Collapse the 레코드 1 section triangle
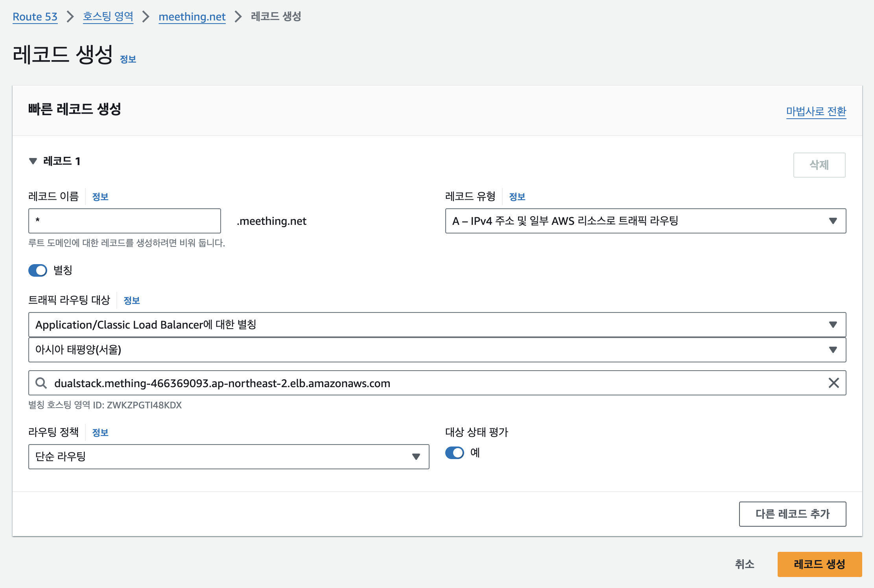Image resolution: width=874 pixels, height=588 pixels. pyautogui.click(x=33, y=161)
